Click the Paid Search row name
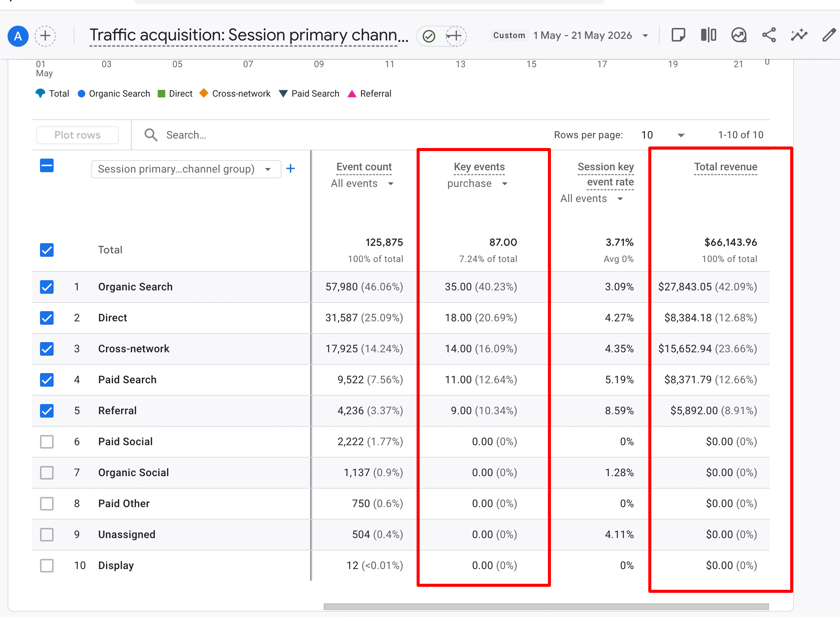 [127, 380]
